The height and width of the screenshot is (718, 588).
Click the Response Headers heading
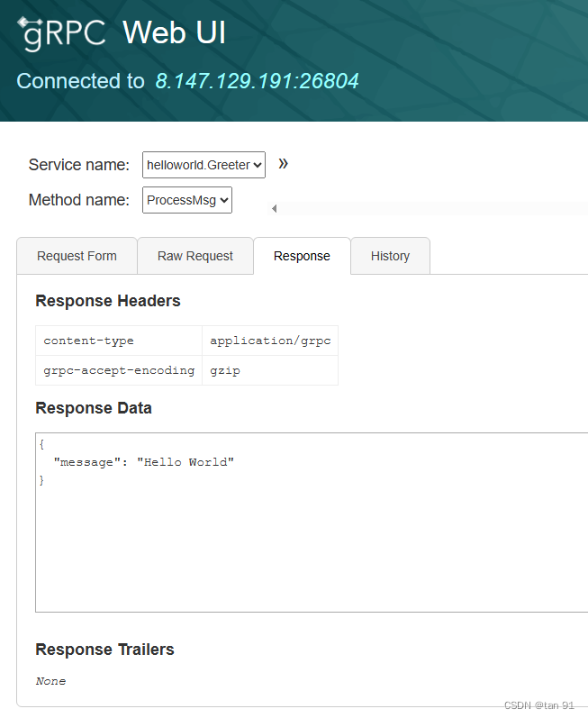(108, 301)
